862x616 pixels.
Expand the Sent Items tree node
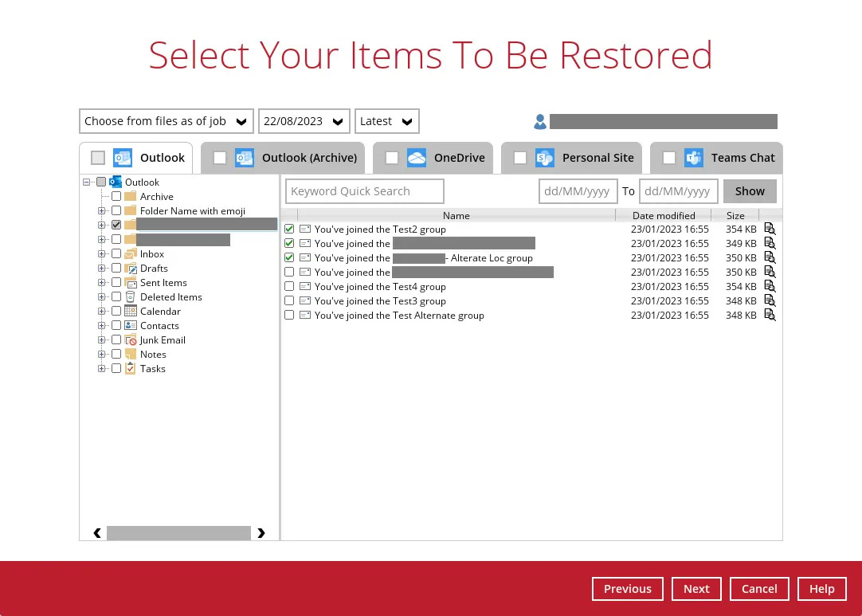coord(102,283)
